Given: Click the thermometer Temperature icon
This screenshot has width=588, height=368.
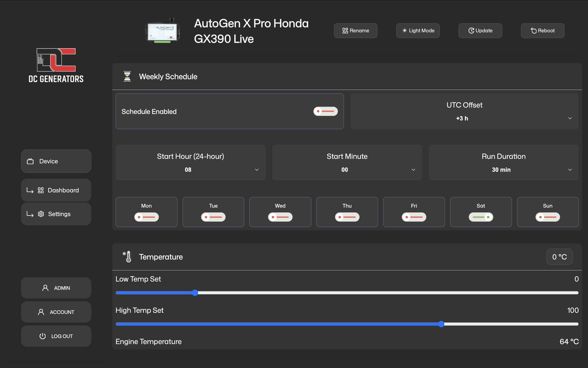Looking at the screenshot, I should (128, 257).
